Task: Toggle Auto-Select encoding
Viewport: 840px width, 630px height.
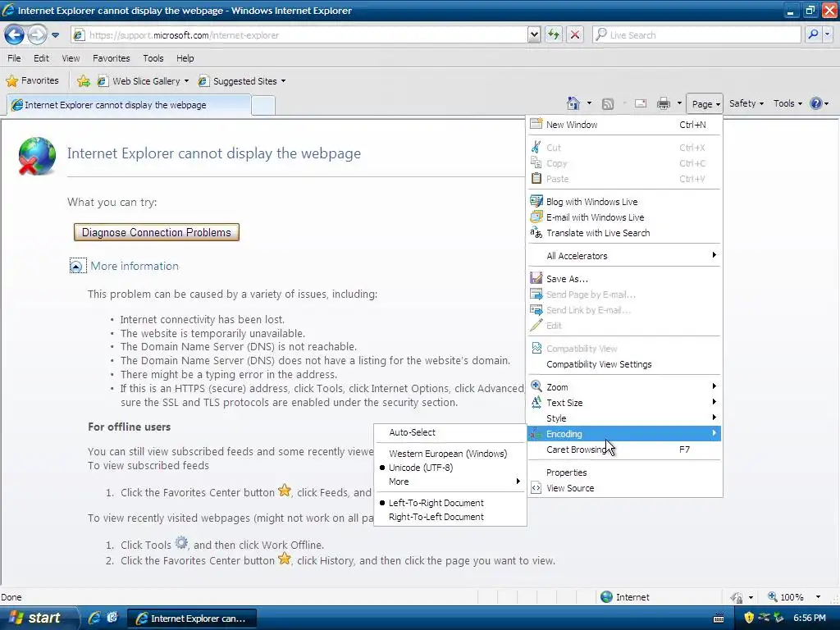Action: pos(450,432)
